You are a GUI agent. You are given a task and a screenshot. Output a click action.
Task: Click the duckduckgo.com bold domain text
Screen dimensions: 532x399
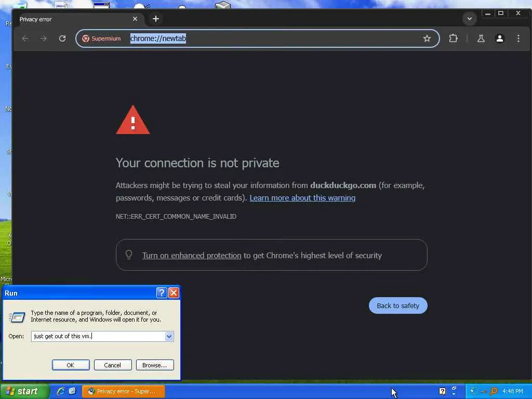[x=343, y=185]
